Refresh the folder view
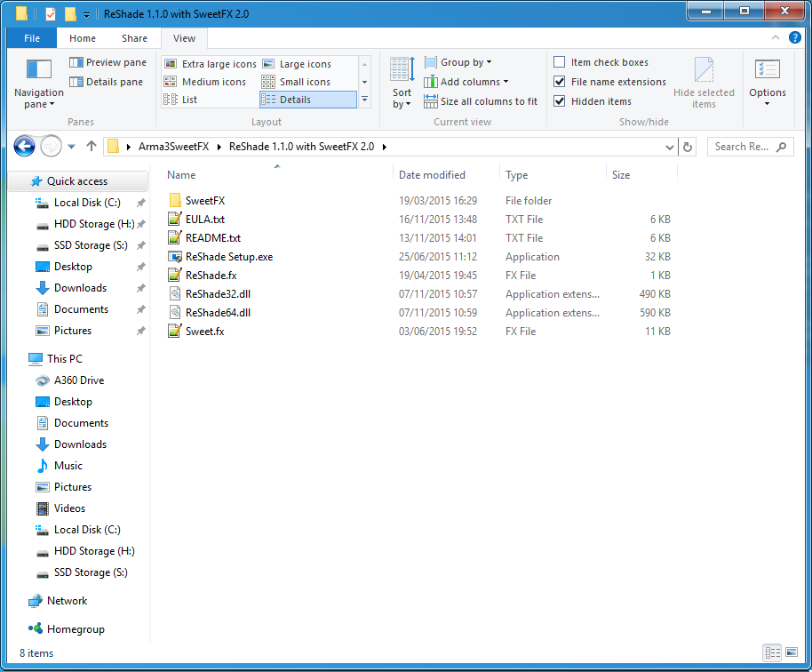The image size is (812, 672). click(x=688, y=148)
